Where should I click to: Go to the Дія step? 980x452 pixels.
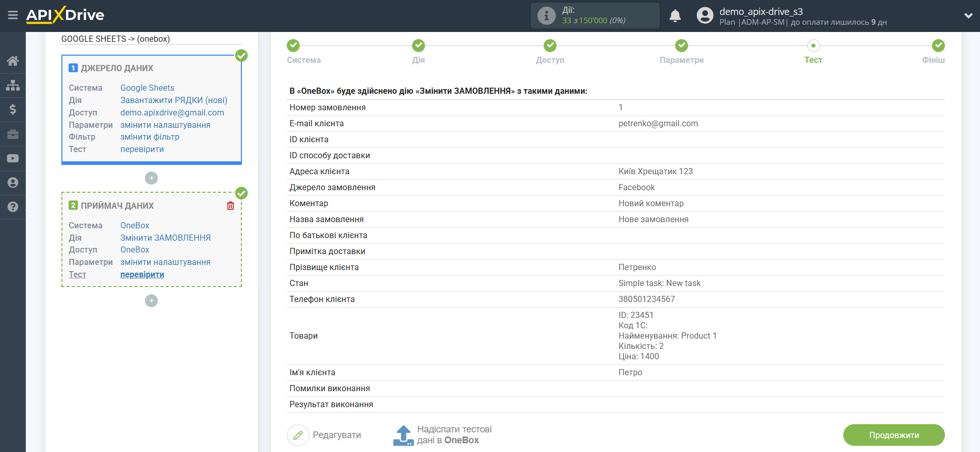tap(418, 52)
